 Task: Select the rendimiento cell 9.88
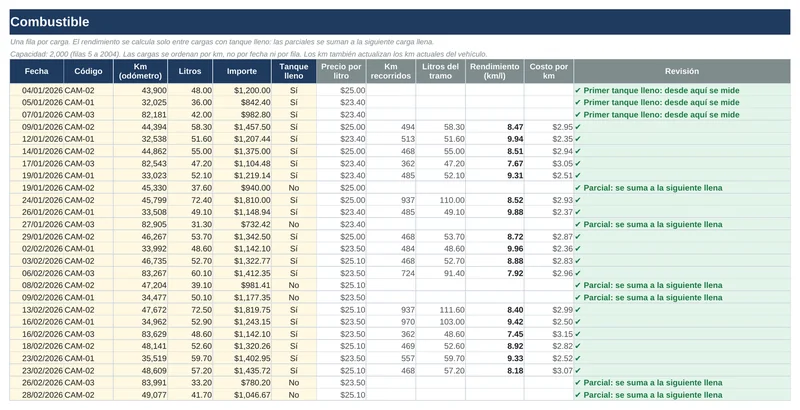[x=495, y=212]
